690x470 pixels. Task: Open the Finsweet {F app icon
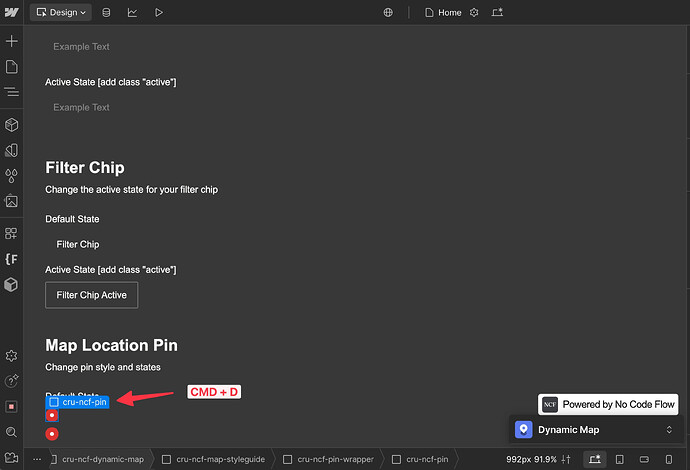tap(11, 259)
